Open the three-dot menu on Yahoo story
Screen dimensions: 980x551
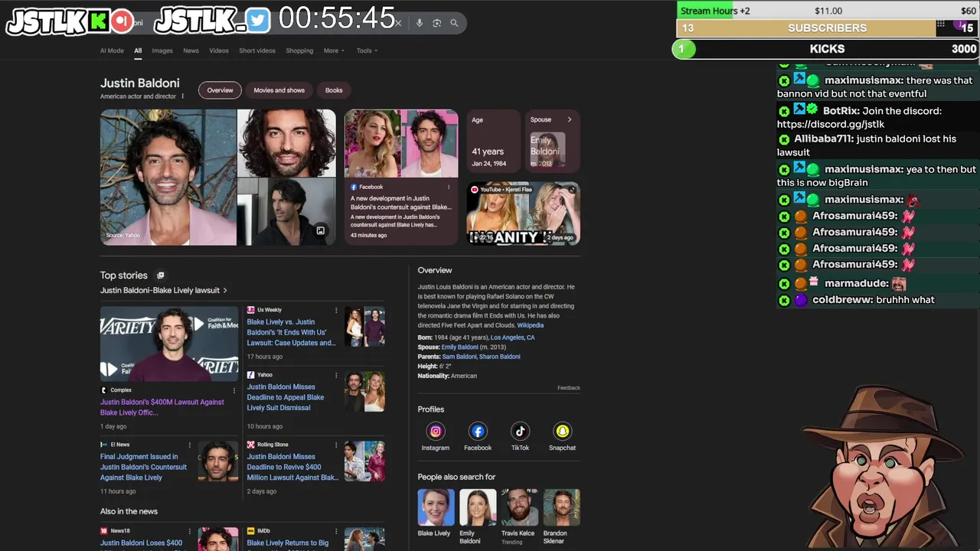pyautogui.click(x=336, y=375)
